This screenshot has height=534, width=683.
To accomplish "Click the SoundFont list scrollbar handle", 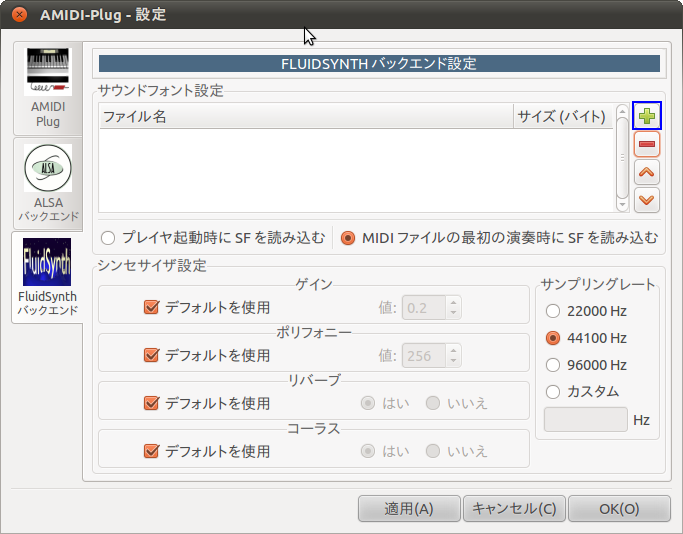I will 622,158.
